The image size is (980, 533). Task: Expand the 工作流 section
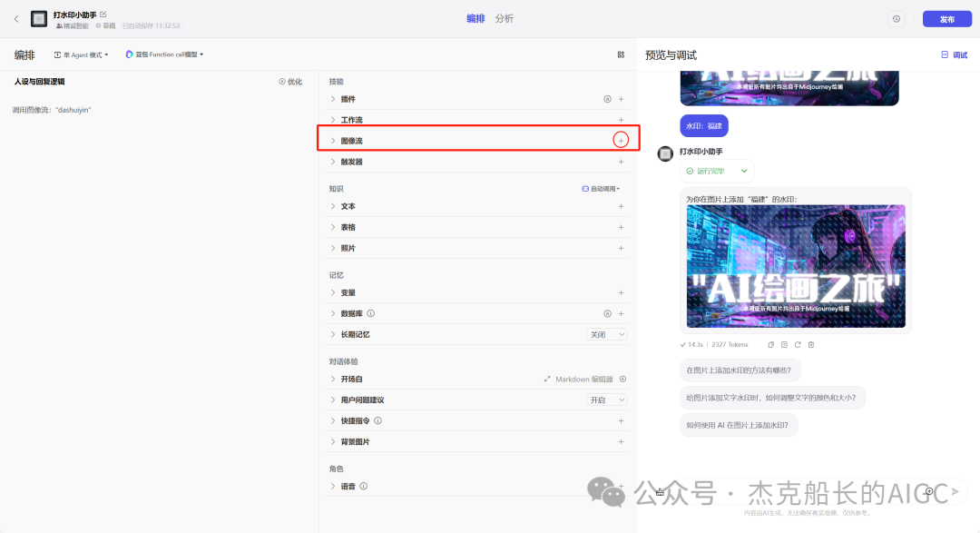click(332, 120)
